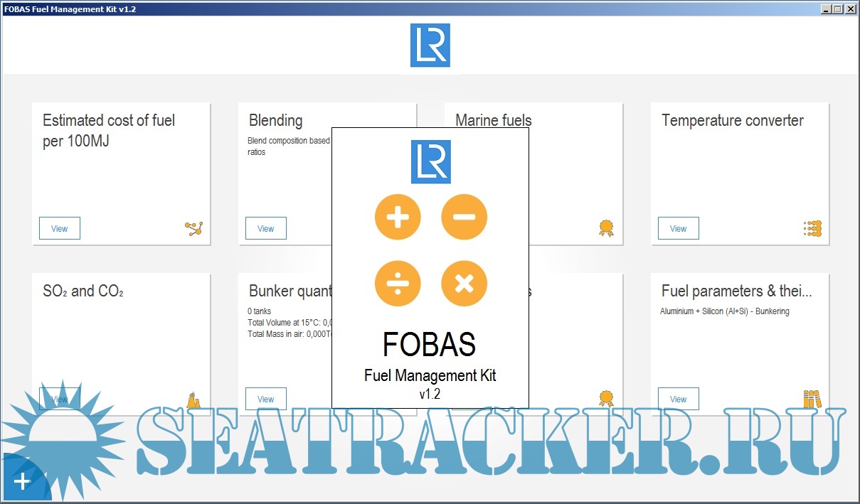This screenshot has height=504, width=860.
Task: Open View for Estimated cost of fuel
Action: tap(60, 228)
